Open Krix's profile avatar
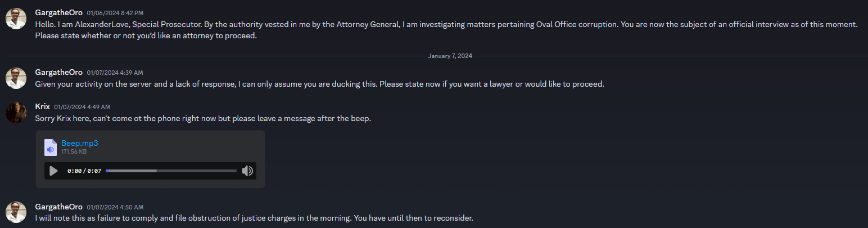The height and width of the screenshot is (228, 868). pos(16,112)
